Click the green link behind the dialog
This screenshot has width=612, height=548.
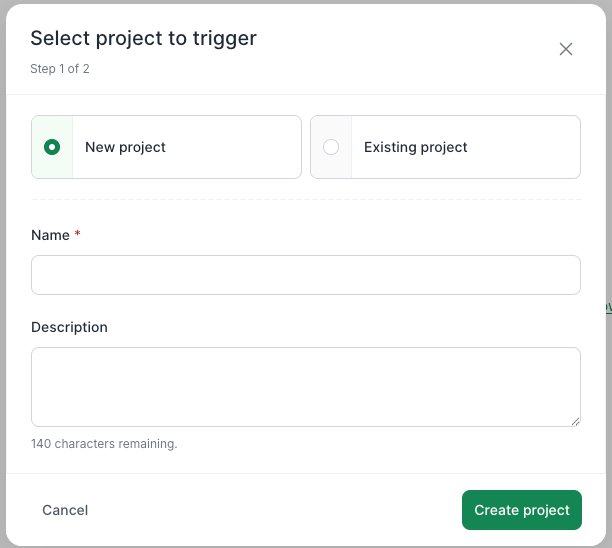click(608, 307)
